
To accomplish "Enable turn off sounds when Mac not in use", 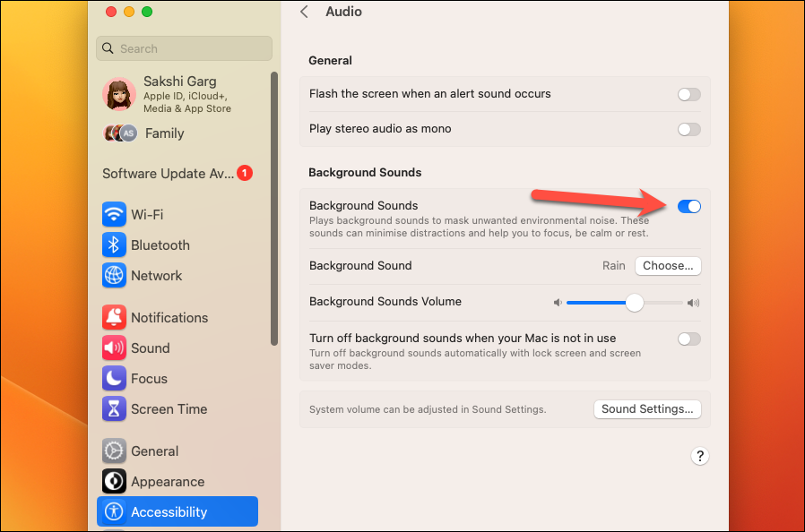I will pyautogui.click(x=689, y=339).
